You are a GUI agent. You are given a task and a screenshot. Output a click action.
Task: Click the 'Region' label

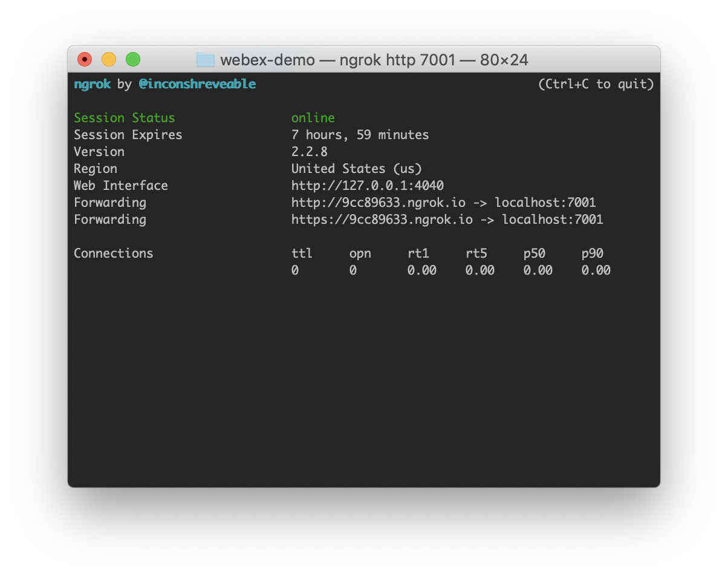(x=96, y=169)
